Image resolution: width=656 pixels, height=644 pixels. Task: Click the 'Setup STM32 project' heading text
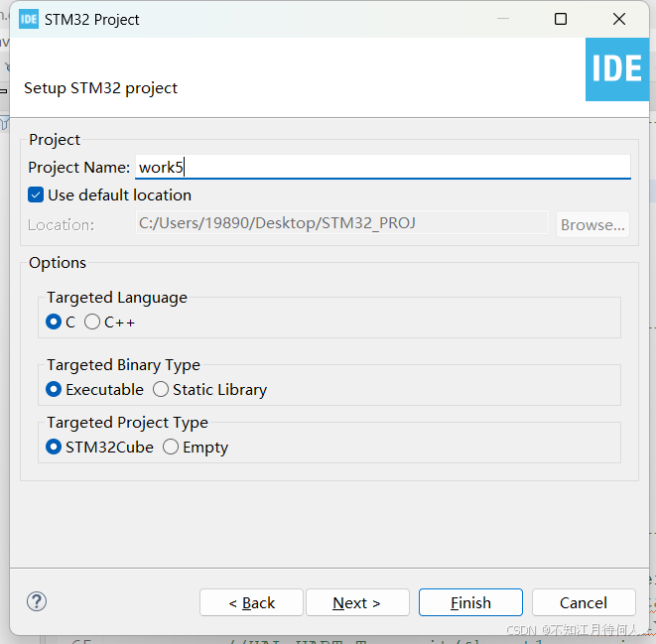(x=101, y=88)
